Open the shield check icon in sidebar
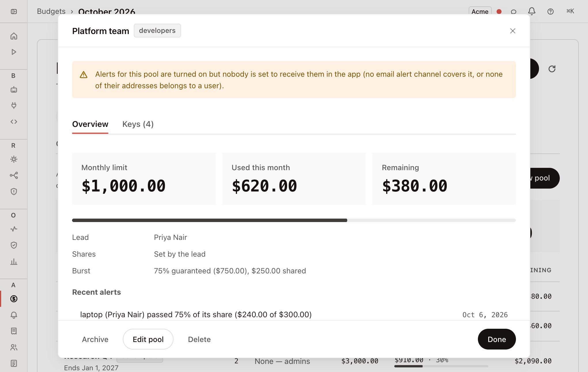 tap(14, 245)
